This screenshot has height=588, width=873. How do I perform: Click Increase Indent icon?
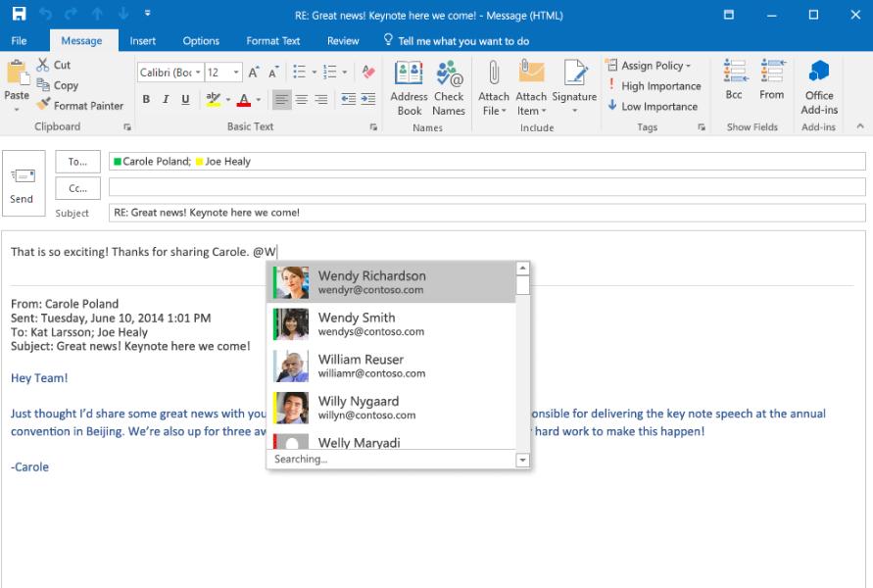pos(368,99)
